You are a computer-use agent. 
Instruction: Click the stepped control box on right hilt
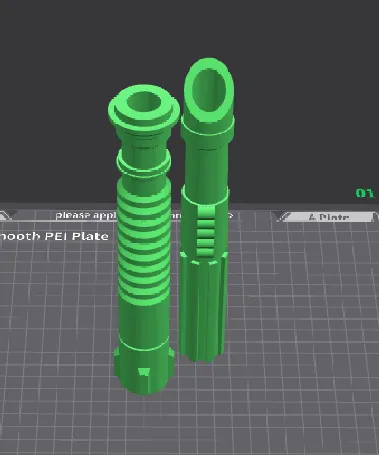205,232
